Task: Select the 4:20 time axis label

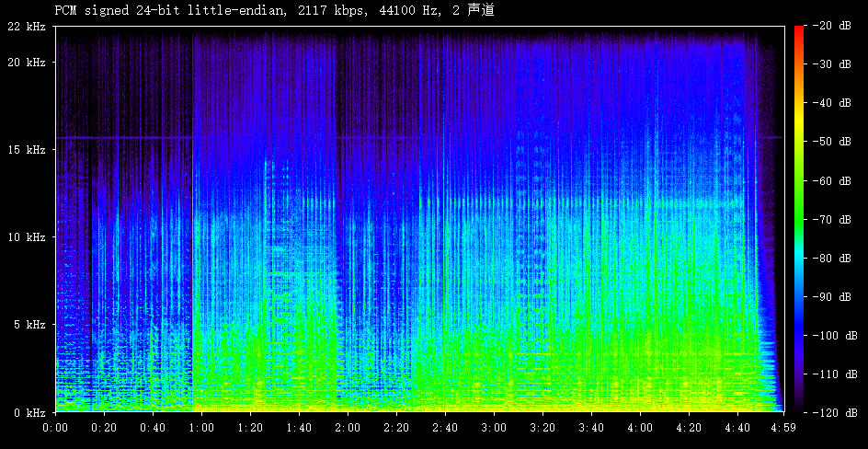Action: [x=689, y=428]
